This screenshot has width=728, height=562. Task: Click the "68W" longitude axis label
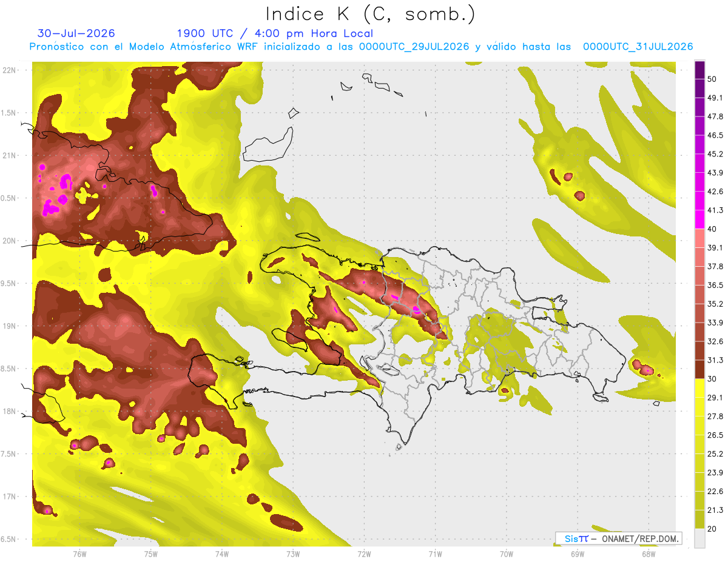(x=649, y=554)
